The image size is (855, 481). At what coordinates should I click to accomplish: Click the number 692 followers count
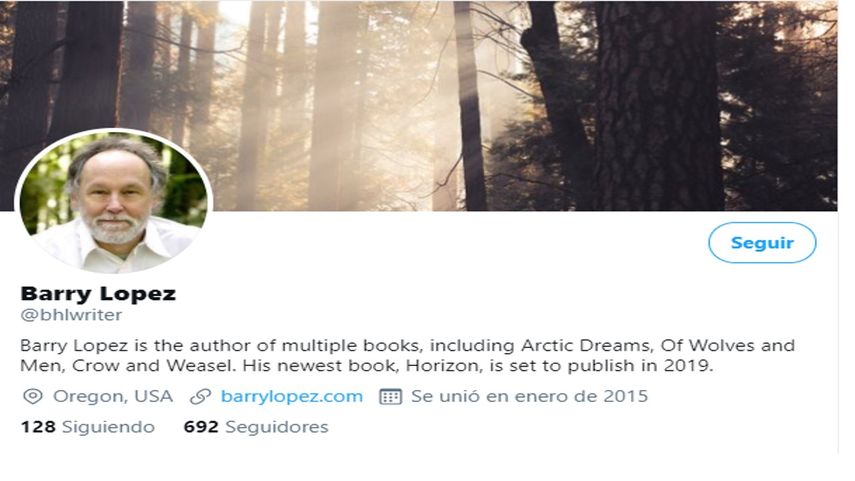tap(201, 426)
